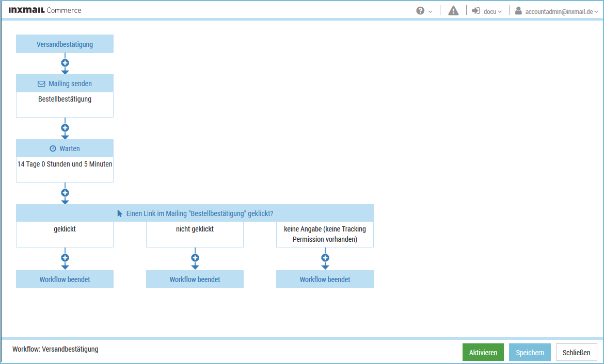Select the nicht geklickt branch box
Image resolution: width=604 pixels, height=364 pixels.
point(195,234)
